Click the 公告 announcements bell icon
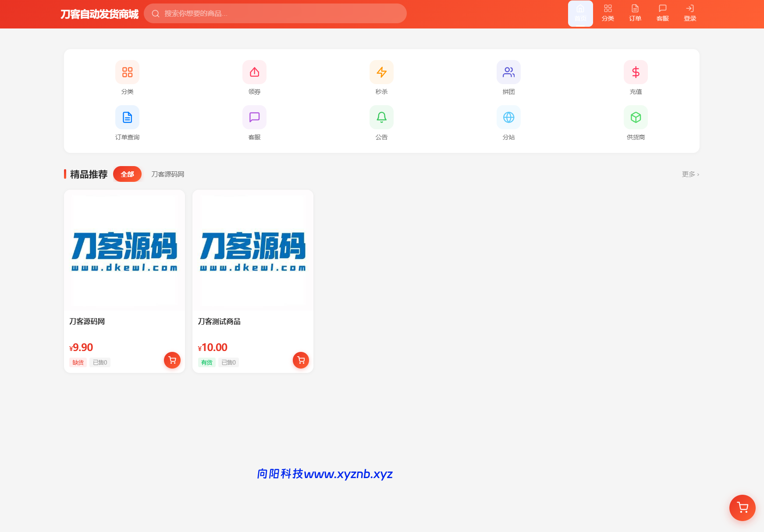 (381, 117)
